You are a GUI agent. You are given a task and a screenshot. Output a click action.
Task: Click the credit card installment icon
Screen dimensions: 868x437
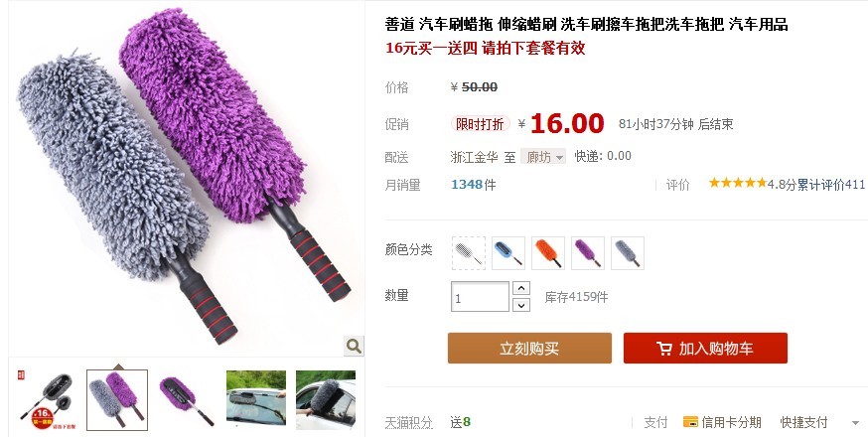click(x=690, y=422)
